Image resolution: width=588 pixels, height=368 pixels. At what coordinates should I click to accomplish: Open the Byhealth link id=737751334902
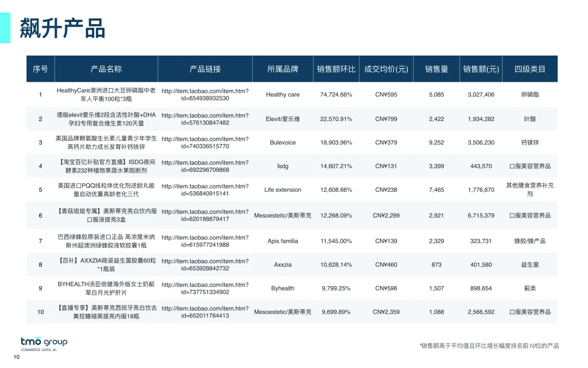pyautogui.click(x=205, y=288)
